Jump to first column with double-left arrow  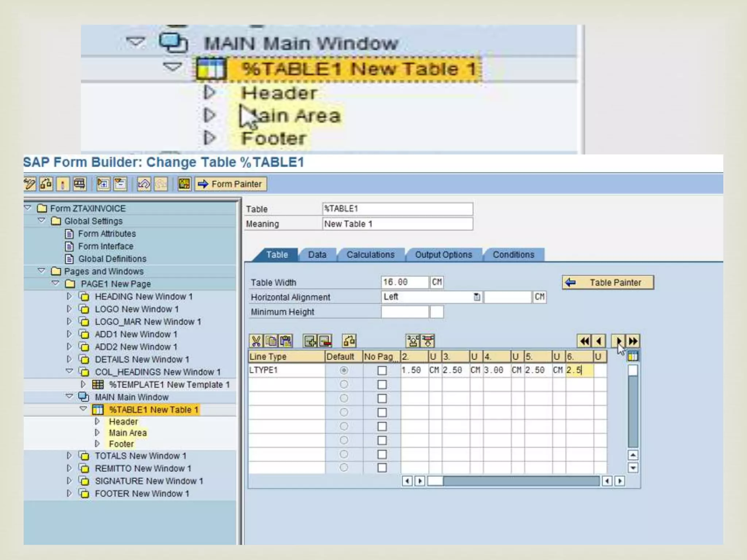click(x=584, y=341)
